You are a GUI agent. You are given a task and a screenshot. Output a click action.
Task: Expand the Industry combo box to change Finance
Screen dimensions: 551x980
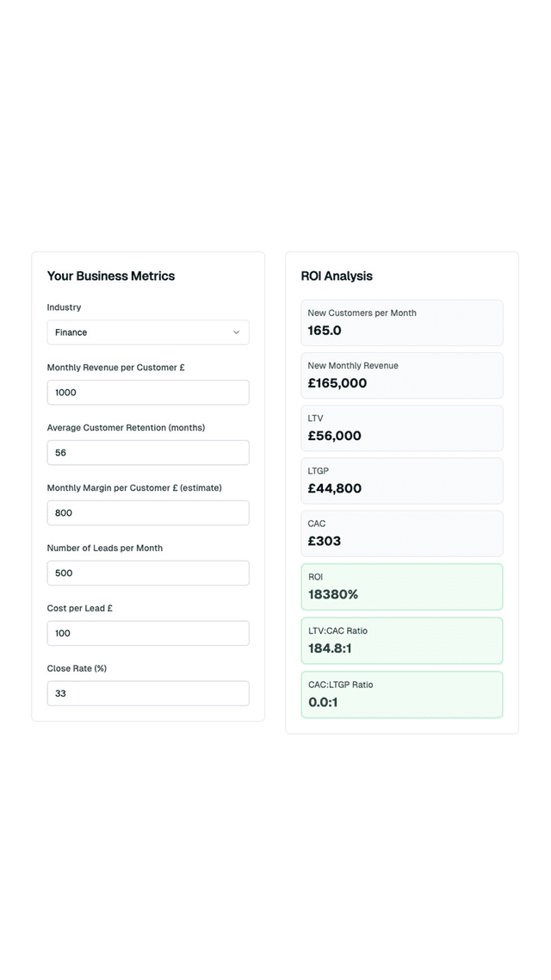pyautogui.click(x=147, y=332)
